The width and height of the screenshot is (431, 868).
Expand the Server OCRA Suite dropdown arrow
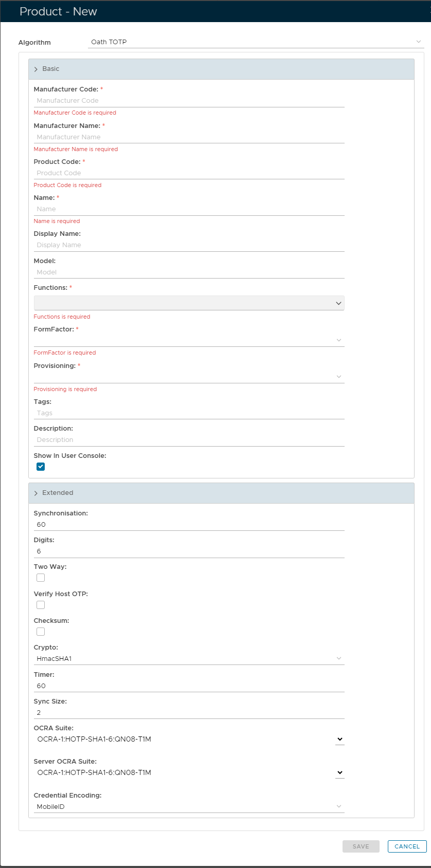[x=339, y=773]
